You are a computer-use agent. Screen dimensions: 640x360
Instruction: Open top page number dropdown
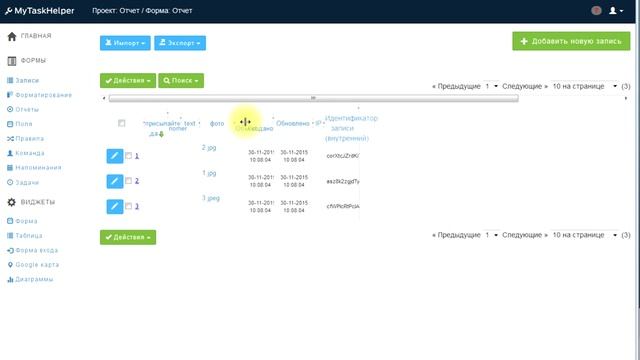(491, 86)
